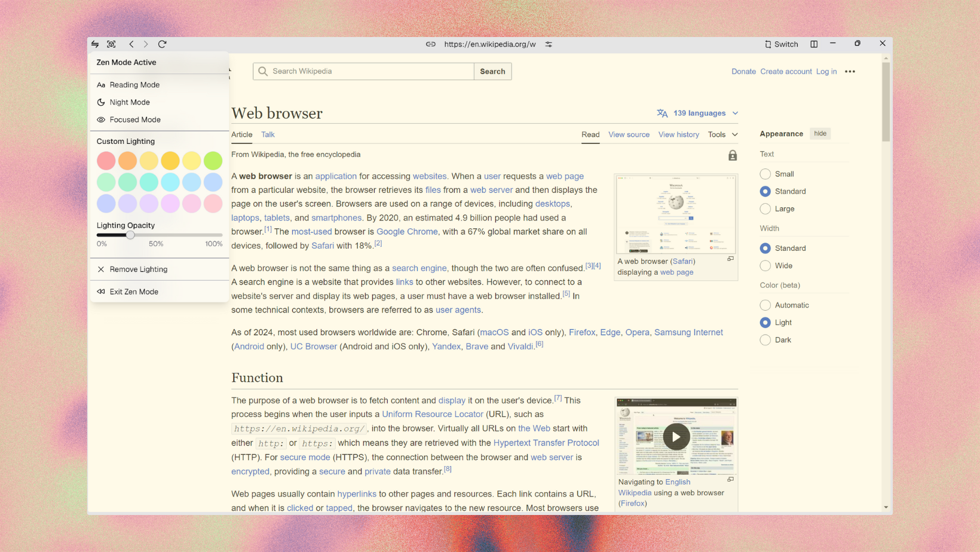Viewport: 980px width, 552px height.
Task: Click the Search button
Action: (x=492, y=71)
